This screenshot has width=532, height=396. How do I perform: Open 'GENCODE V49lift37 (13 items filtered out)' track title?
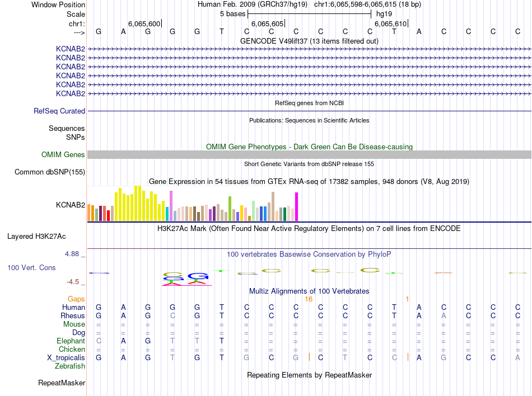pos(309,41)
